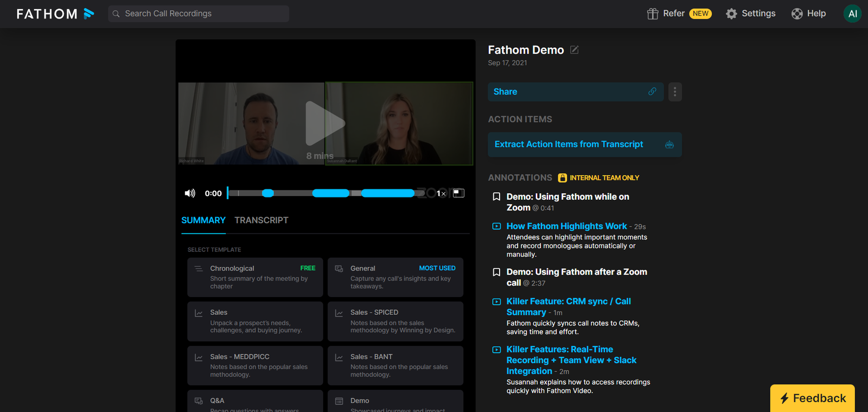Click the search magnifier icon
This screenshot has width=868, height=412.
tap(116, 14)
